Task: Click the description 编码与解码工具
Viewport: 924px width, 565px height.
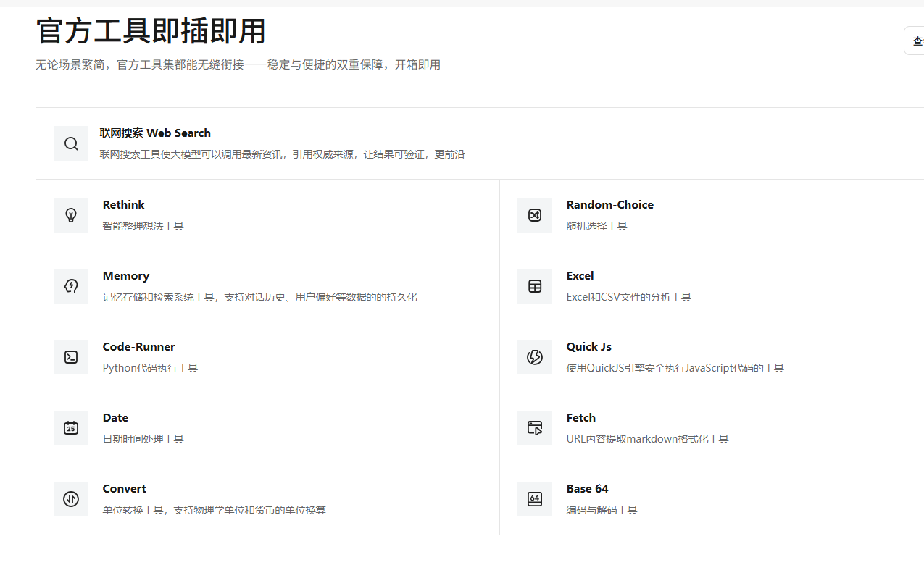Action: pyautogui.click(x=602, y=510)
